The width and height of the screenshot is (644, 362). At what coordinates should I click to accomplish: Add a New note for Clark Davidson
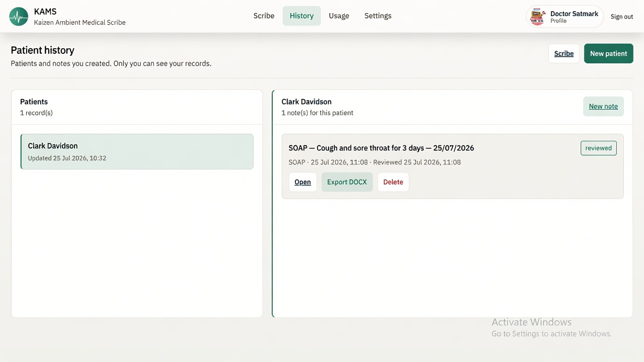click(x=603, y=106)
